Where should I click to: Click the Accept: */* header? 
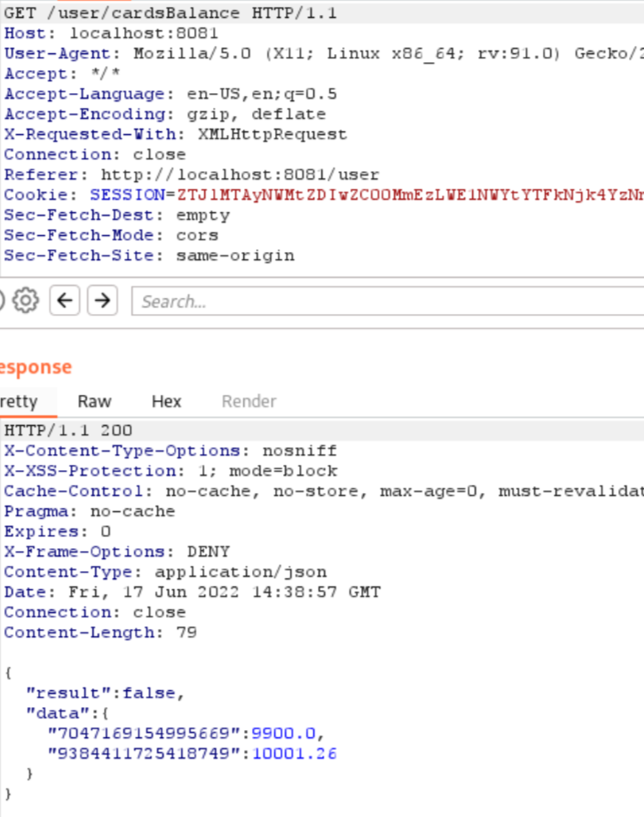(62, 74)
